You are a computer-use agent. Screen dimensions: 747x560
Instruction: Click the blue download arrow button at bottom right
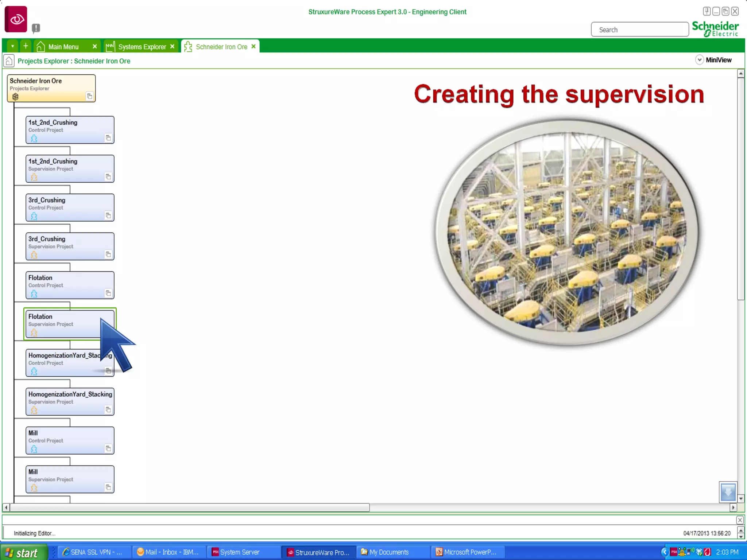tap(728, 492)
